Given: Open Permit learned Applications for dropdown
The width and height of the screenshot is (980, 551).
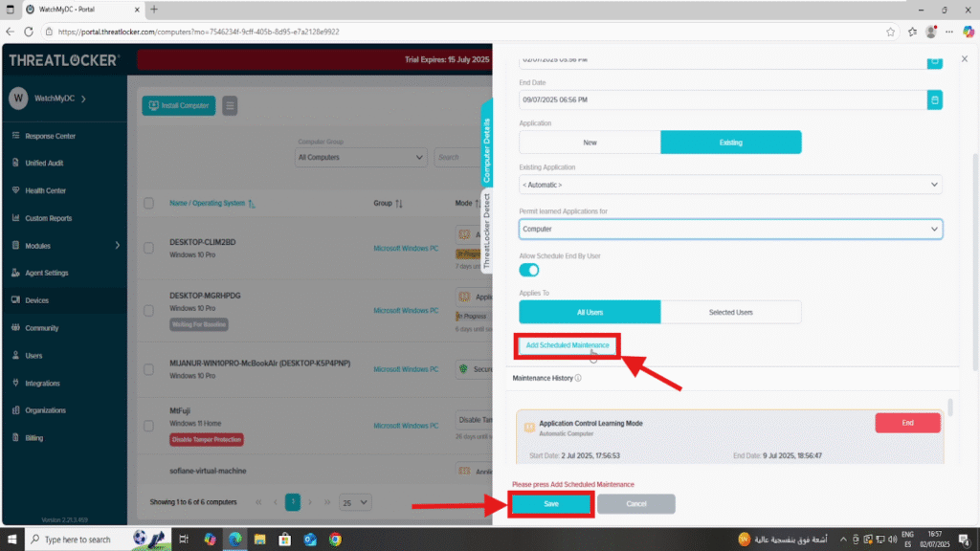Looking at the screenshot, I should [730, 230].
